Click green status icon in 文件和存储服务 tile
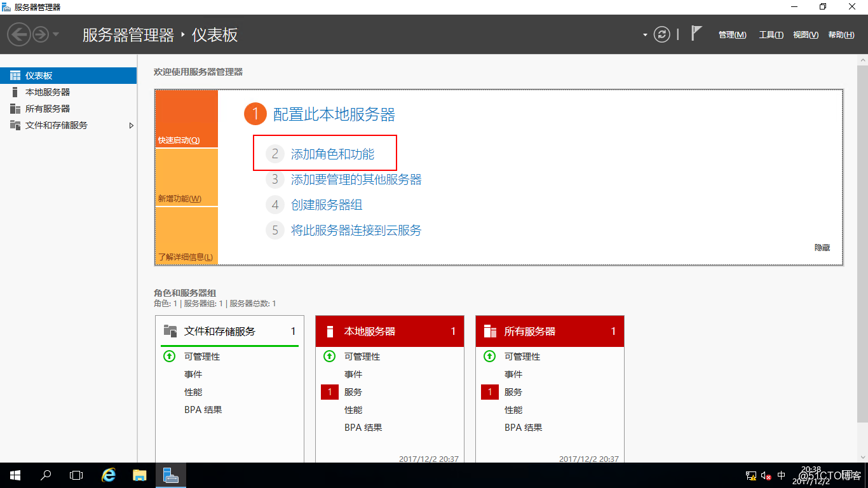Screen dimensions: 868x488 169,356
